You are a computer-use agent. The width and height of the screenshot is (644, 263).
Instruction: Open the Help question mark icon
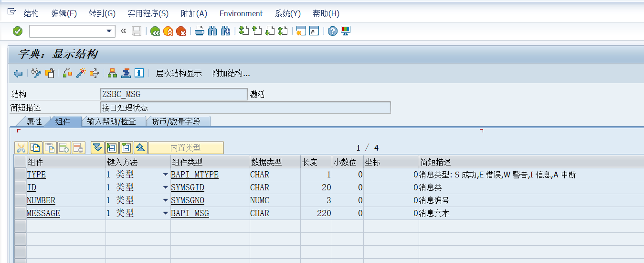pos(333,31)
